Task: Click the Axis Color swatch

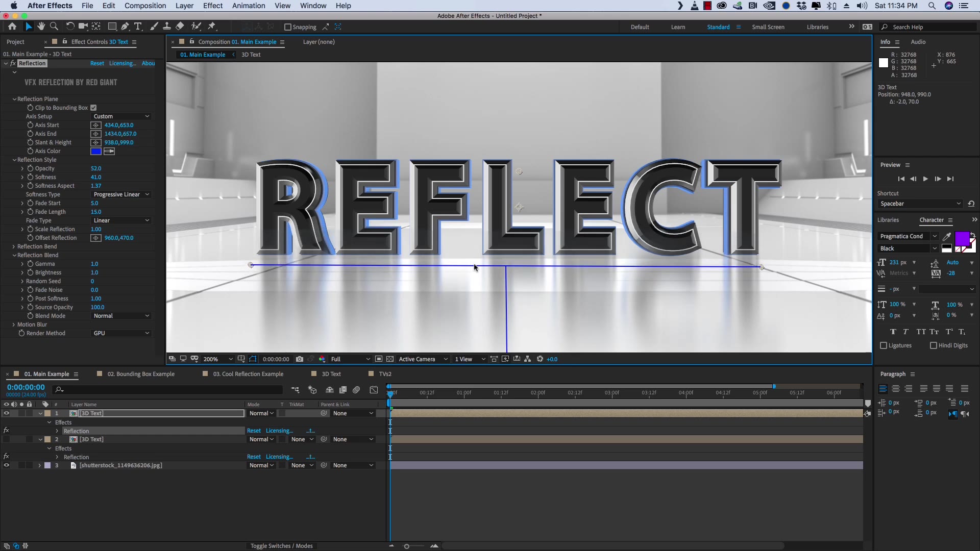Action: 96,151
